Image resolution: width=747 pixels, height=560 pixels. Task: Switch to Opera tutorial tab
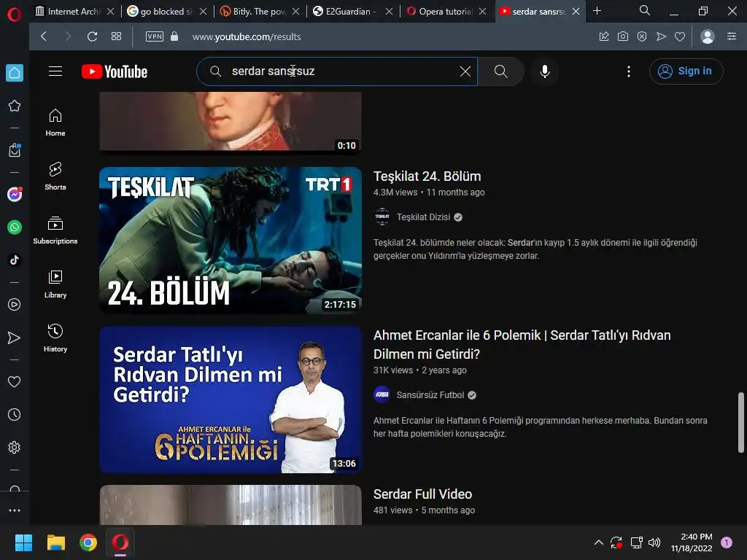pyautogui.click(x=439, y=12)
